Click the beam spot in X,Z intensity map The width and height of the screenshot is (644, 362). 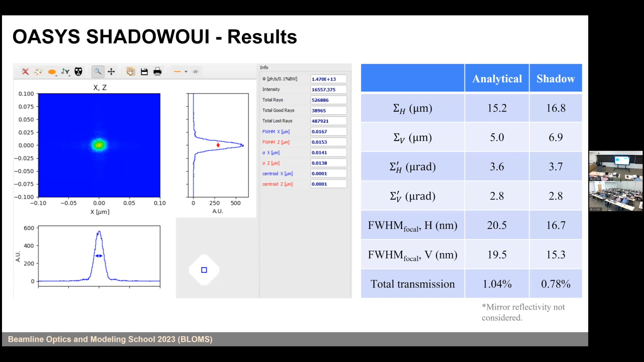click(99, 145)
